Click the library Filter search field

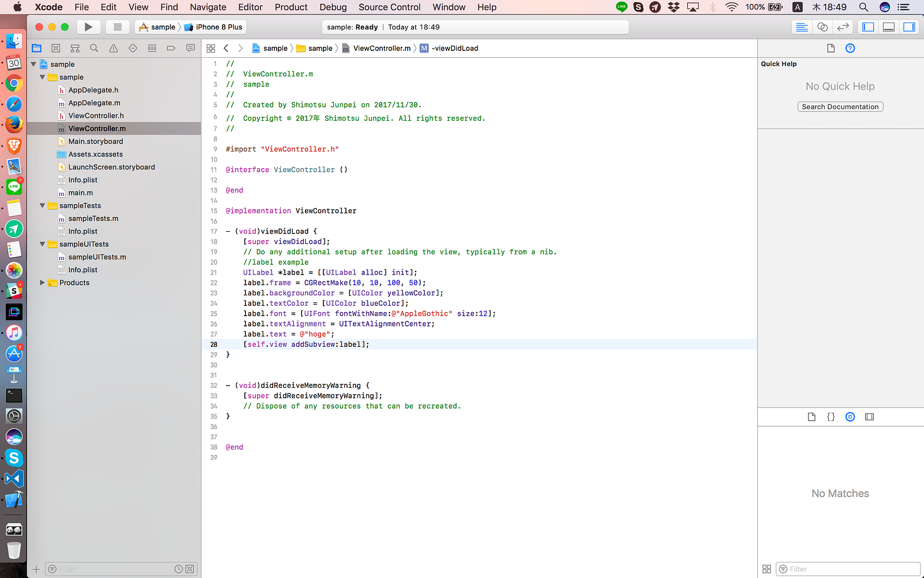(848, 569)
